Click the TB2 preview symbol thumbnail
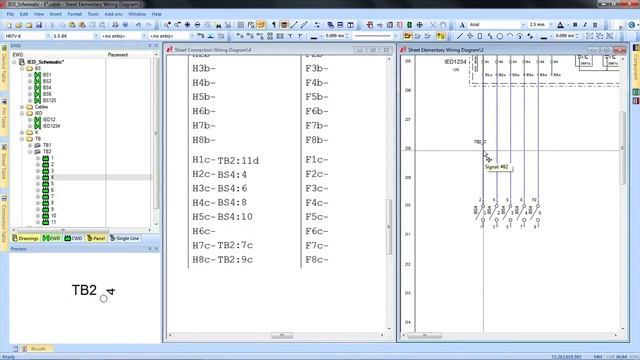Screen dimensions: 640x360 coord(93,292)
